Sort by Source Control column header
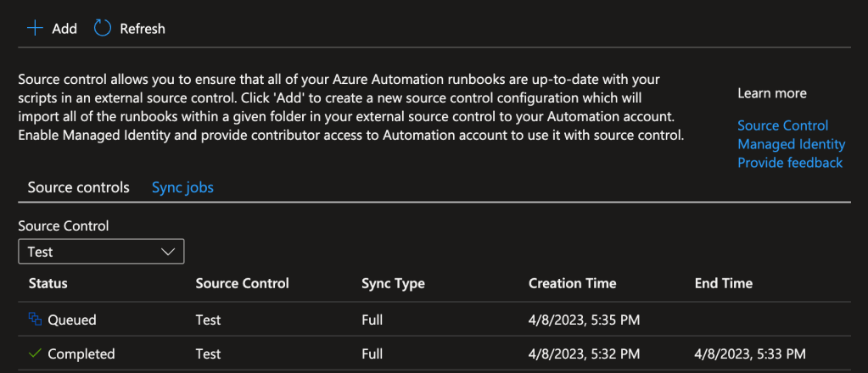The width and height of the screenshot is (868, 373). [242, 283]
